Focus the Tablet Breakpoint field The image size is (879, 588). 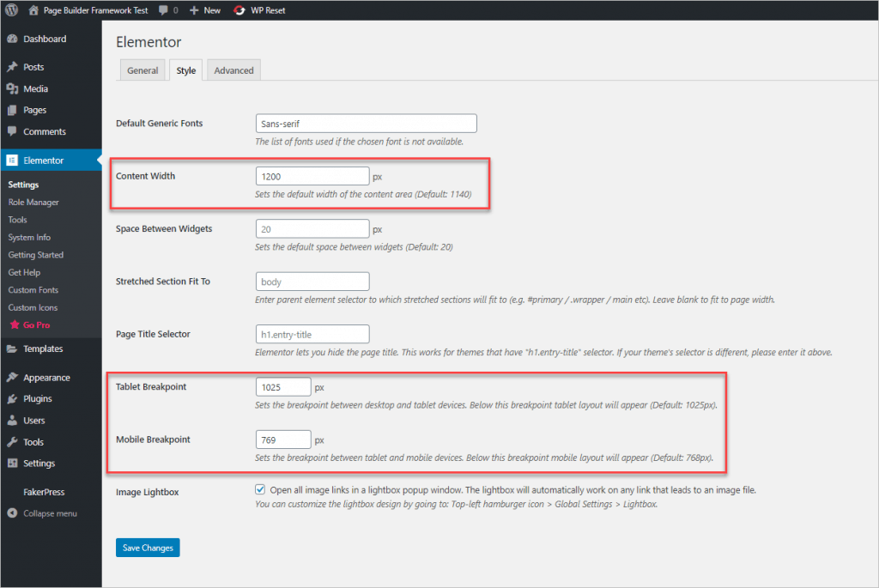(283, 387)
